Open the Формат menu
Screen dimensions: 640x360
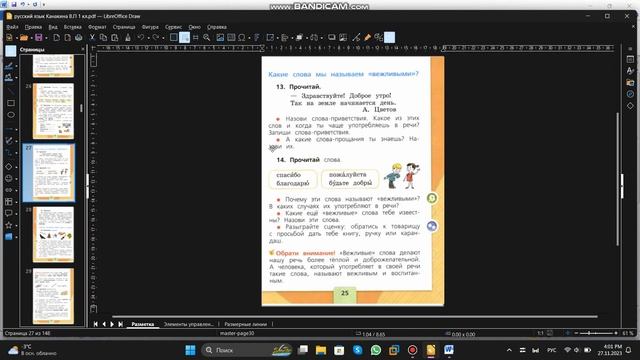point(97,27)
